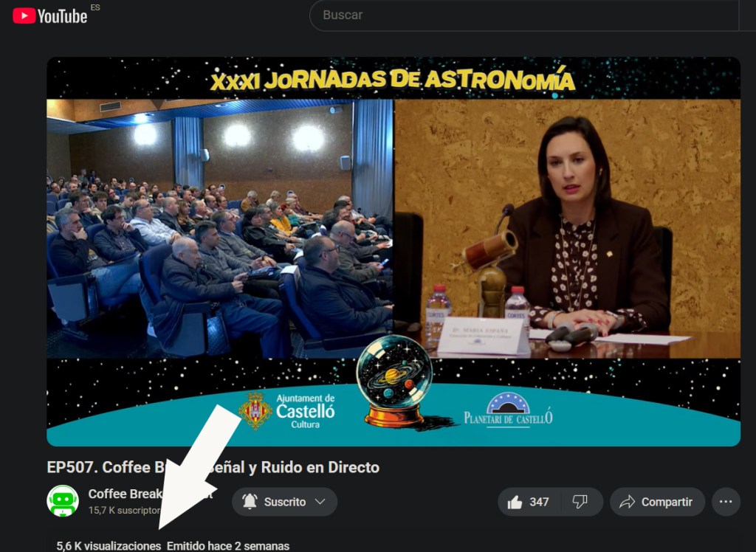
Task: Click the Compartir share arrow icon
Action: click(x=628, y=502)
